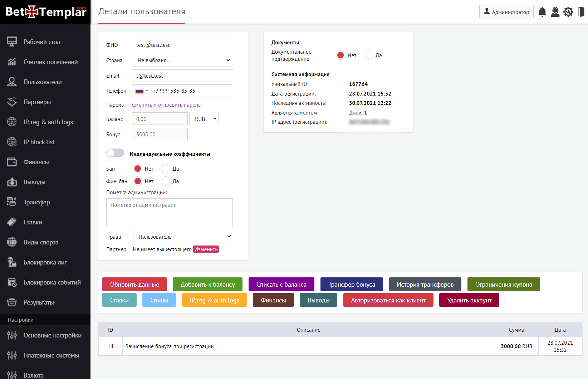Screen dimensions: 588x379
Task: Click the Рабочий стол monitor icon
Action: [x=12, y=42]
